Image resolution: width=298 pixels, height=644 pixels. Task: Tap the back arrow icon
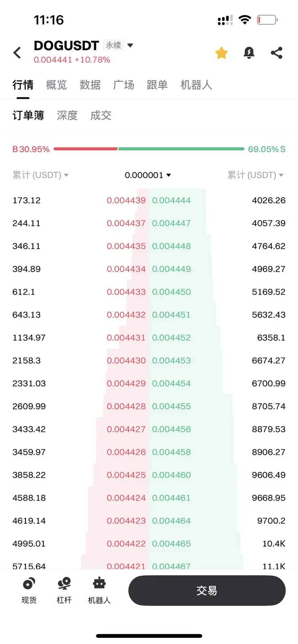17,53
